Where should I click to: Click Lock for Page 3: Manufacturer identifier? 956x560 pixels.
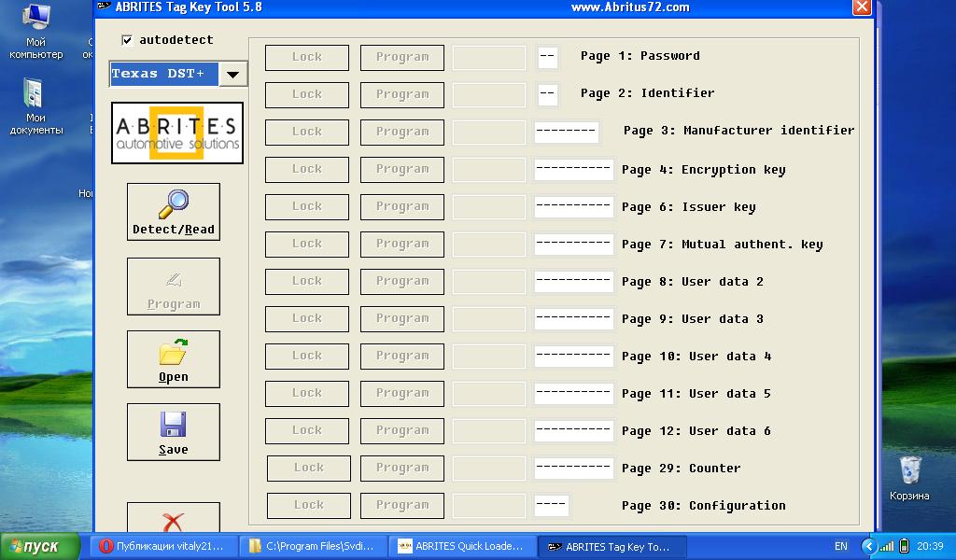[306, 133]
